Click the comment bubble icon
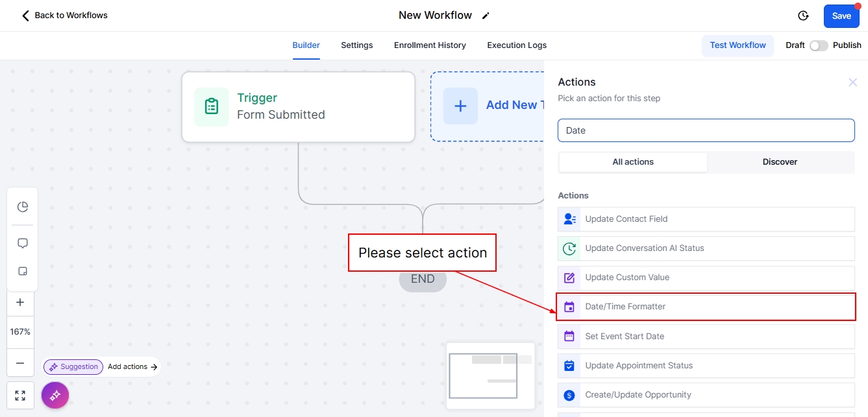This screenshot has width=868, height=417. coord(23,243)
